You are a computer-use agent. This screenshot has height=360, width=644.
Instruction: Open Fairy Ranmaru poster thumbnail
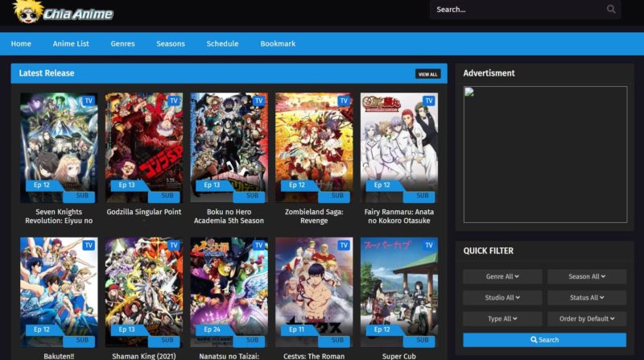pos(398,147)
